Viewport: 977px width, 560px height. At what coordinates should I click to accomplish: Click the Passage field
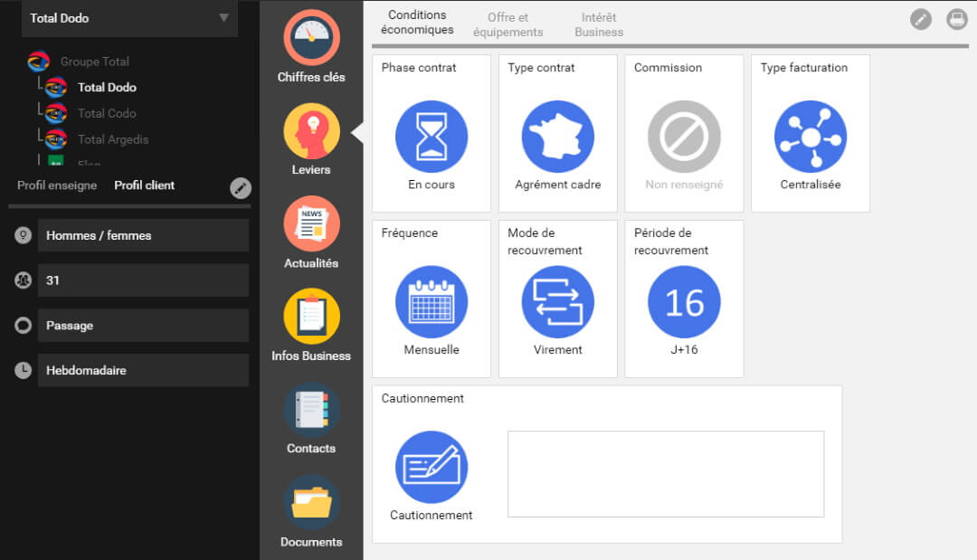[143, 325]
